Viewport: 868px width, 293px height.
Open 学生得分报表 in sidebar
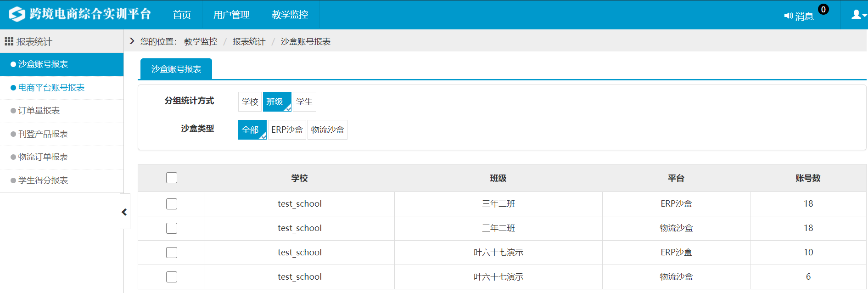(x=43, y=180)
